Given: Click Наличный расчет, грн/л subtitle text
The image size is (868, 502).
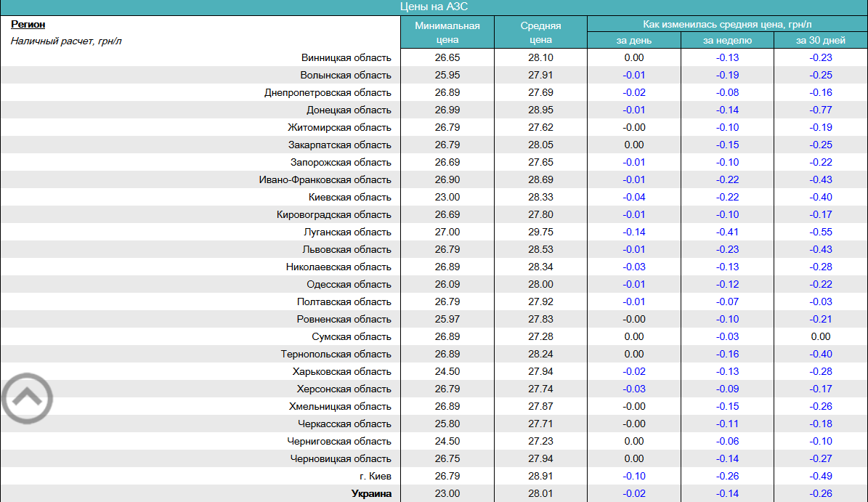Looking at the screenshot, I should [66, 41].
